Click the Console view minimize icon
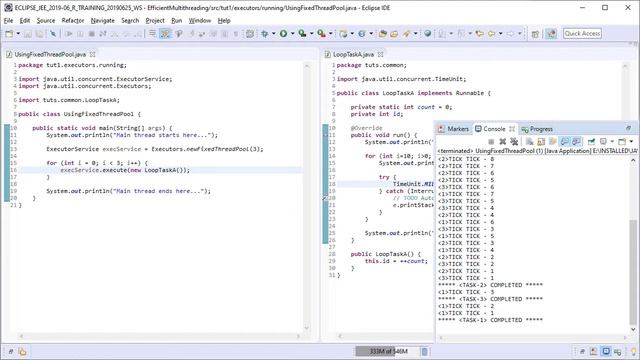The height and width of the screenshot is (360, 640). click(x=629, y=128)
